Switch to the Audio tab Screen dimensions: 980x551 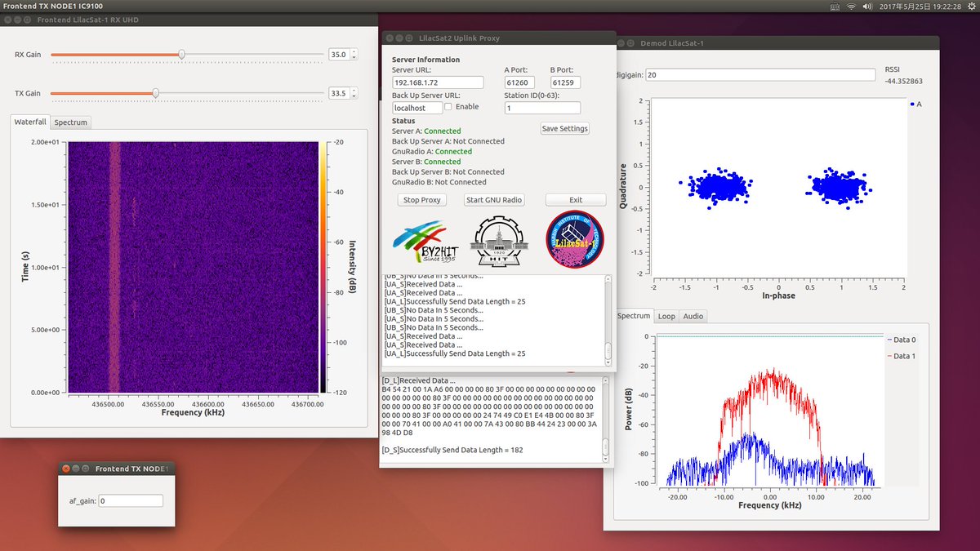[693, 317]
